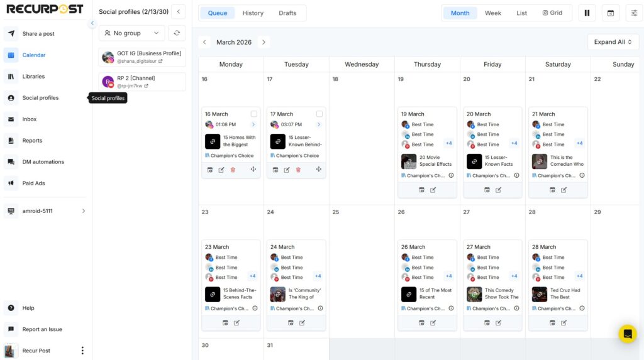Viewport: 644px width, 360px height.
Task: Edit the 27 March post
Action: tap(498, 323)
